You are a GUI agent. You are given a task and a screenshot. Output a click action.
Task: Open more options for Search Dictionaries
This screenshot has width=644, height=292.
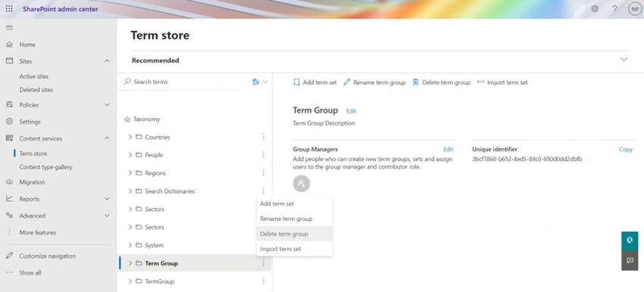click(263, 191)
